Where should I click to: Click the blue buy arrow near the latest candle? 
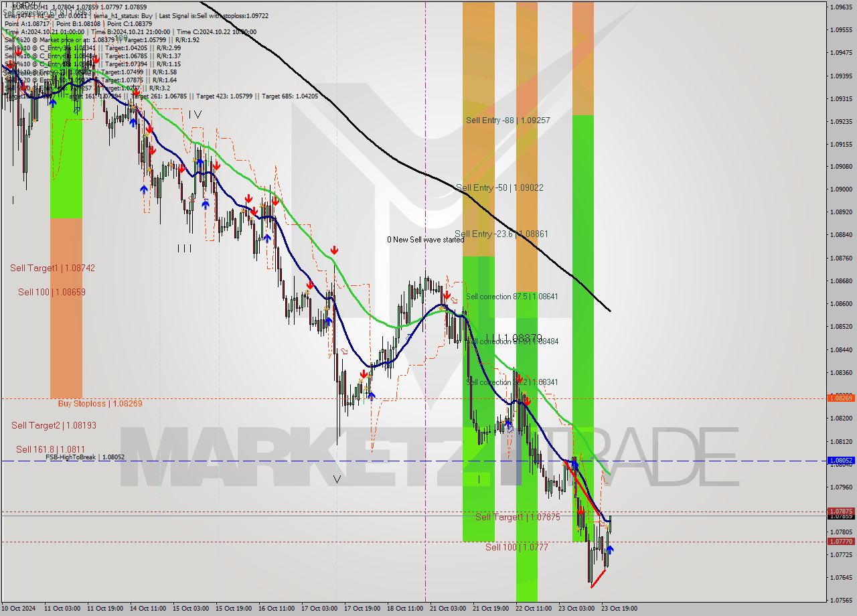[609, 550]
